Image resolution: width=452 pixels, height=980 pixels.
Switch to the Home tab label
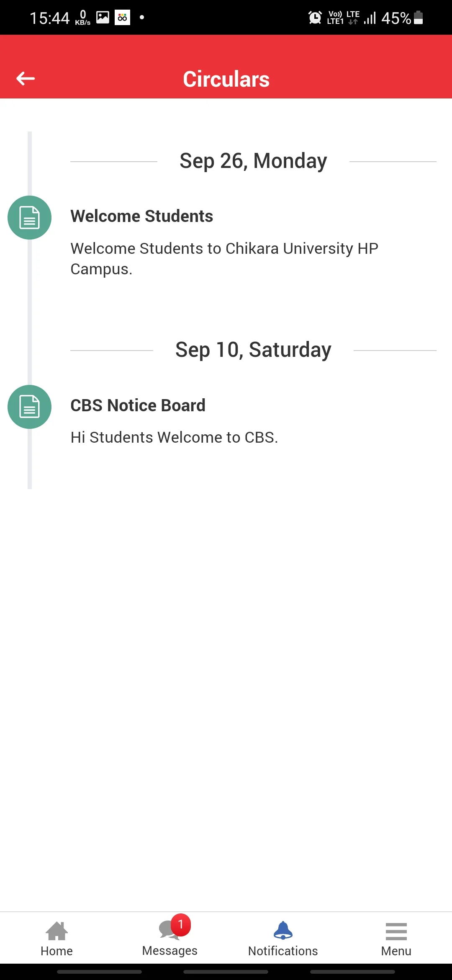pyautogui.click(x=56, y=951)
